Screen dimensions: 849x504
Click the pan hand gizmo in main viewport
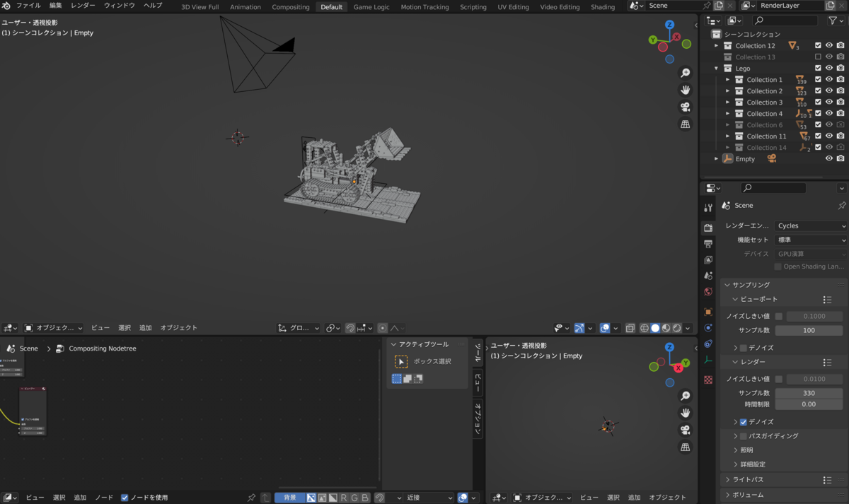pyautogui.click(x=685, y=90)
